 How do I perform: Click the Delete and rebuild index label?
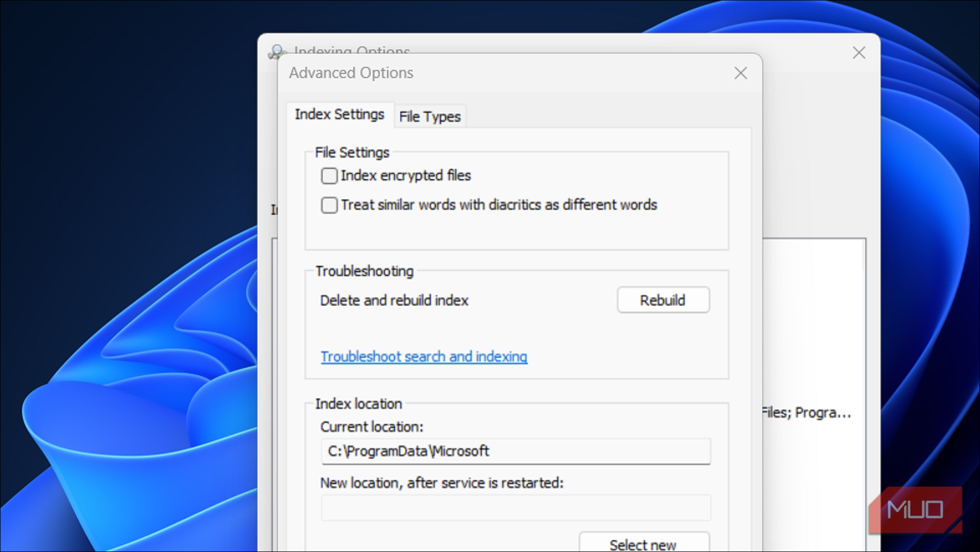tap(394, 300)
